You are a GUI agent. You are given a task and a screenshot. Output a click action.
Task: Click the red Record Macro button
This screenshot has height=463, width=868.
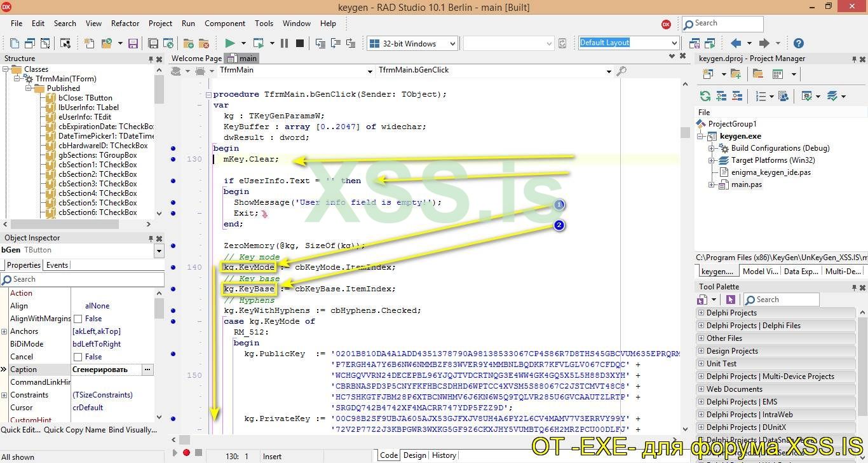coord(186,453)
